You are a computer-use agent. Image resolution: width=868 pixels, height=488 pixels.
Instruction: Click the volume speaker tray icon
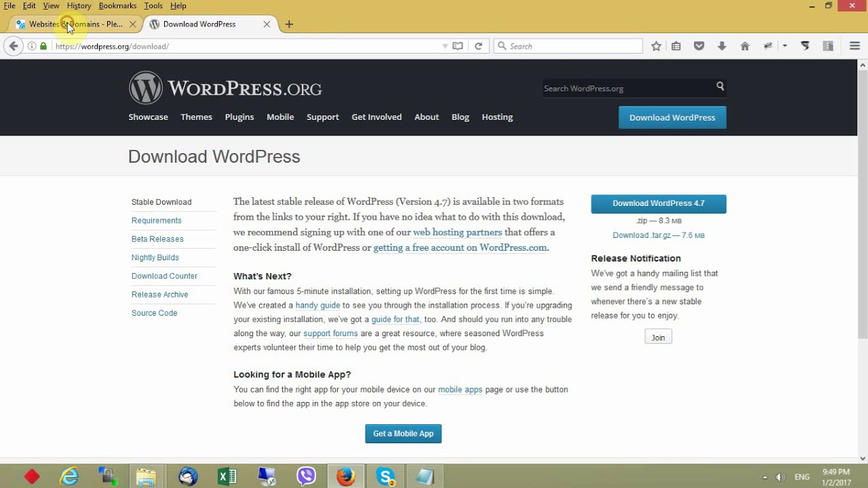[781, 477]
